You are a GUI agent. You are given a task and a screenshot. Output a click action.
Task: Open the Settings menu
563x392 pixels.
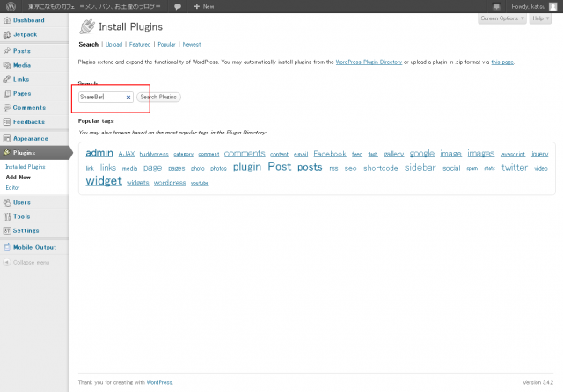click(x=26, y=230)
